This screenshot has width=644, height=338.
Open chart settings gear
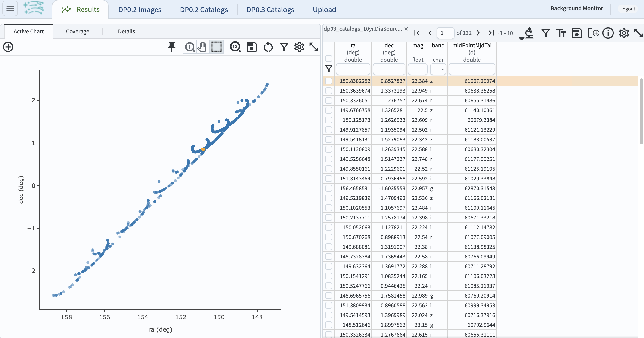pyautogui.click(x=299, y=47)
